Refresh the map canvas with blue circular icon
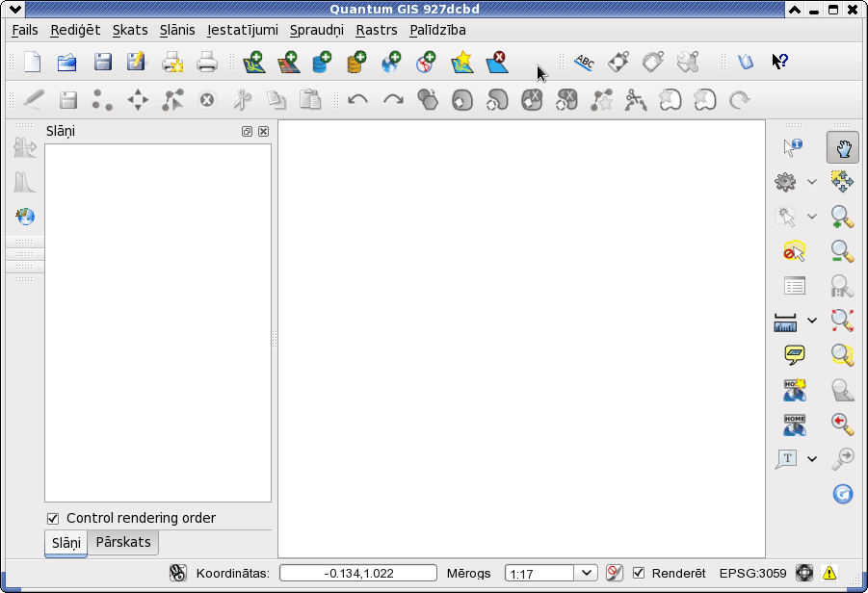Screen dimensions: 868x593 tap(843, 494)
